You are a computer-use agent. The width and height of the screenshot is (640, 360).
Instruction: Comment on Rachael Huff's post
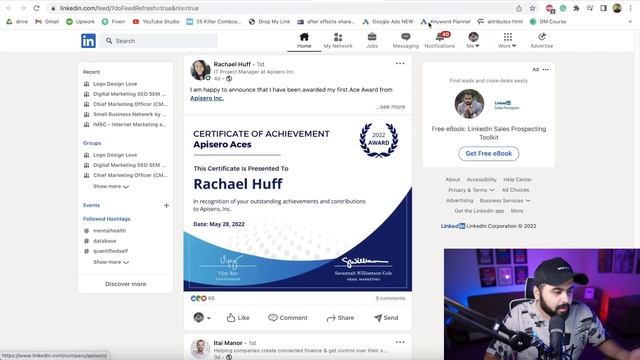[x=288, y=318]
